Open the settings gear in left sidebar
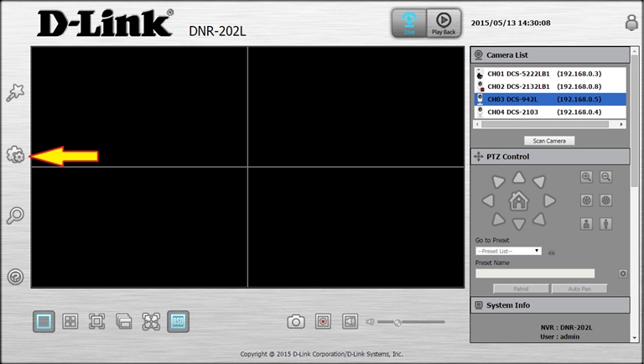 click(x=15, y=155)
